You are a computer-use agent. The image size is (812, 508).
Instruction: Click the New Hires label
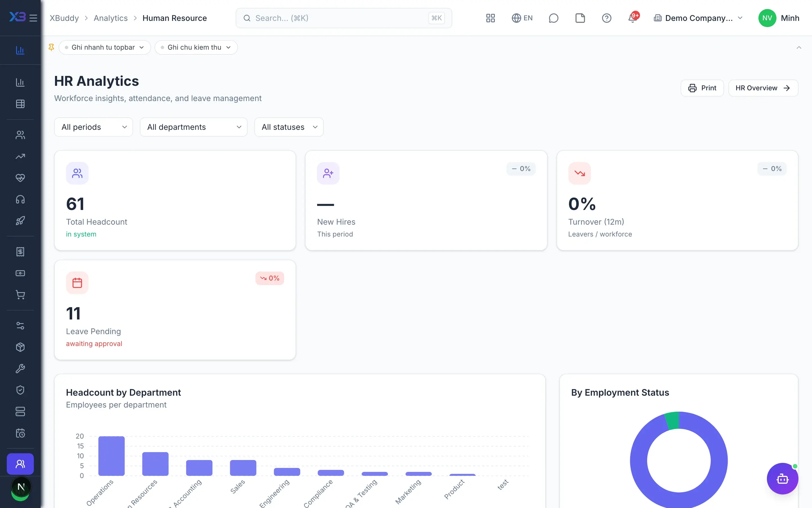coord(336,222)
